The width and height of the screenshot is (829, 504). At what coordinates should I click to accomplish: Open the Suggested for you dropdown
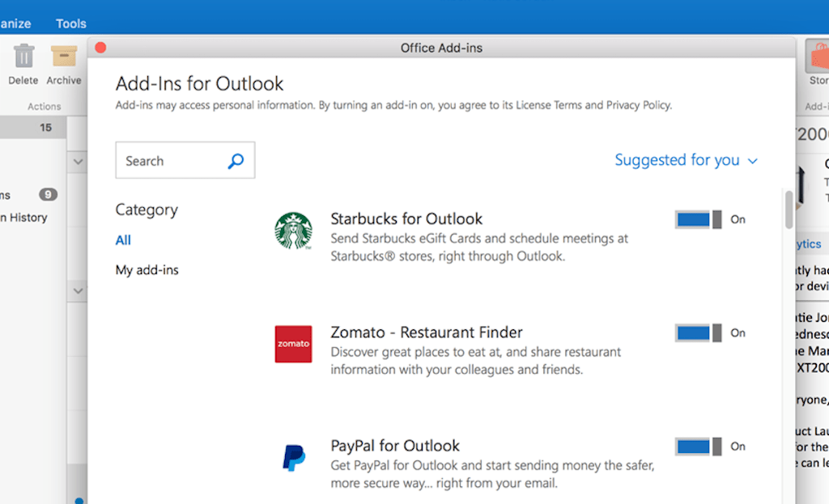pyautogui.click(x=686, y=160)
